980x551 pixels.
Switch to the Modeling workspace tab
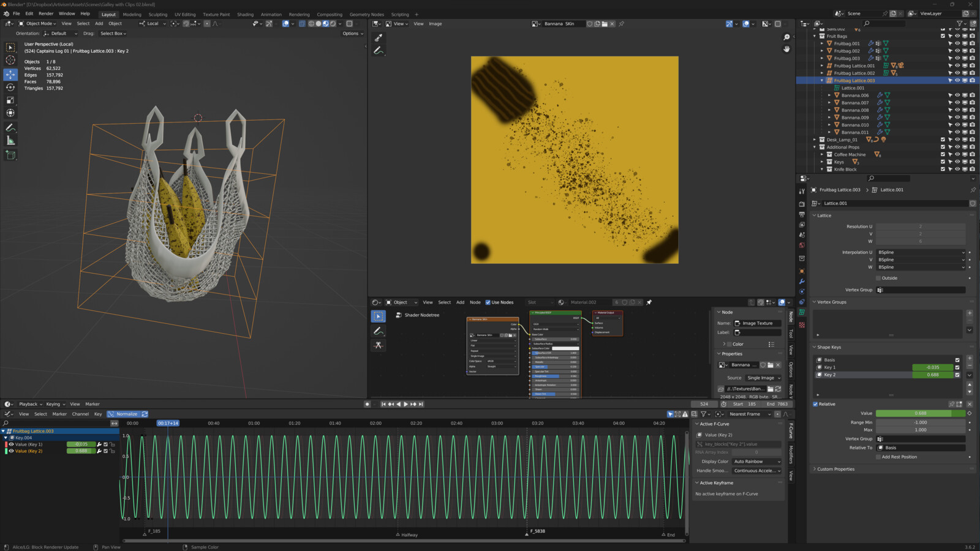(x=132, y=14)
